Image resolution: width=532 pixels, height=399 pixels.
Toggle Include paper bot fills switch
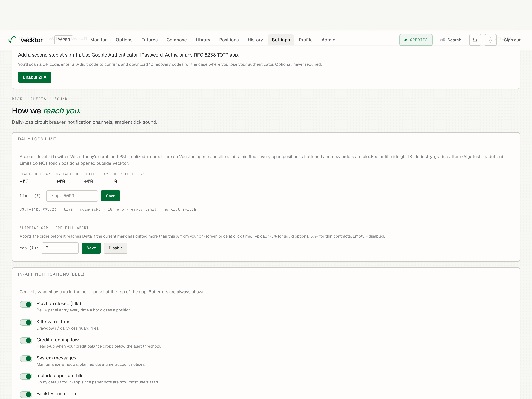click(x=26, y=376)
